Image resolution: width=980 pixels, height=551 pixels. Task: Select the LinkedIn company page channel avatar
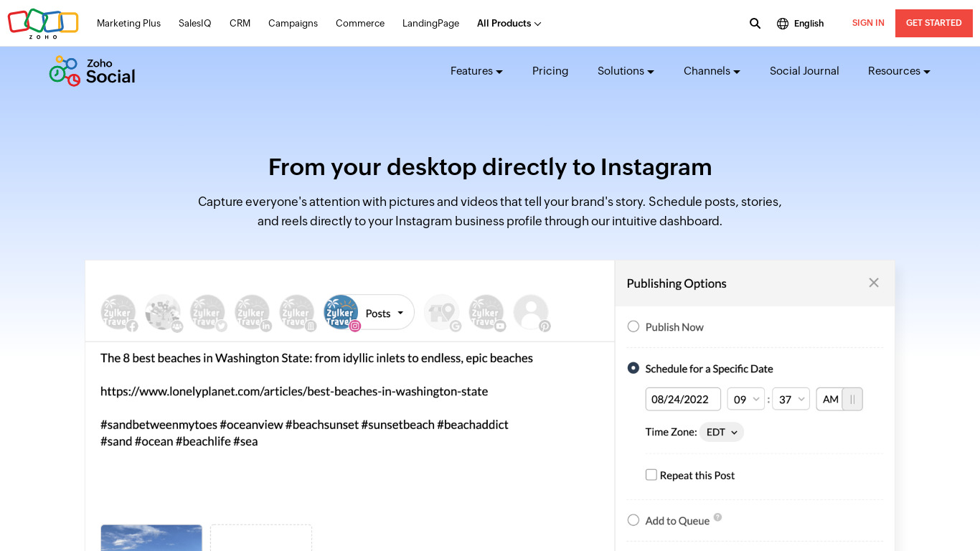pos(297,313)
